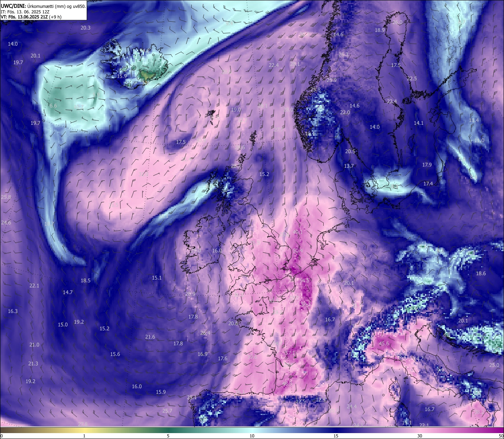The height and width of the screenshot is (439, 504).
Task: Click the 45.6 value over northern Italy
Action: (384, 344)
